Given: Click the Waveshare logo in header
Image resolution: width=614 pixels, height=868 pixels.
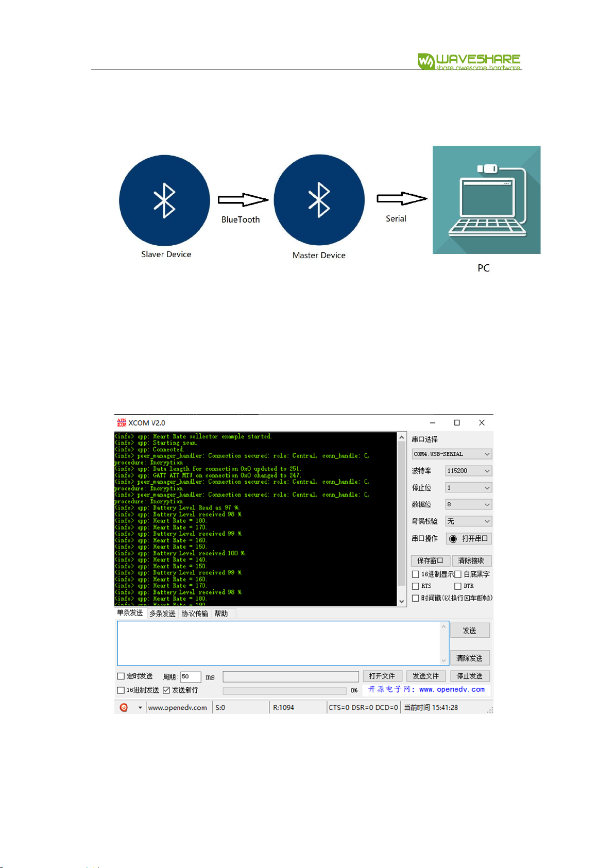Looking at the screenshot, I should click(469, 61).
